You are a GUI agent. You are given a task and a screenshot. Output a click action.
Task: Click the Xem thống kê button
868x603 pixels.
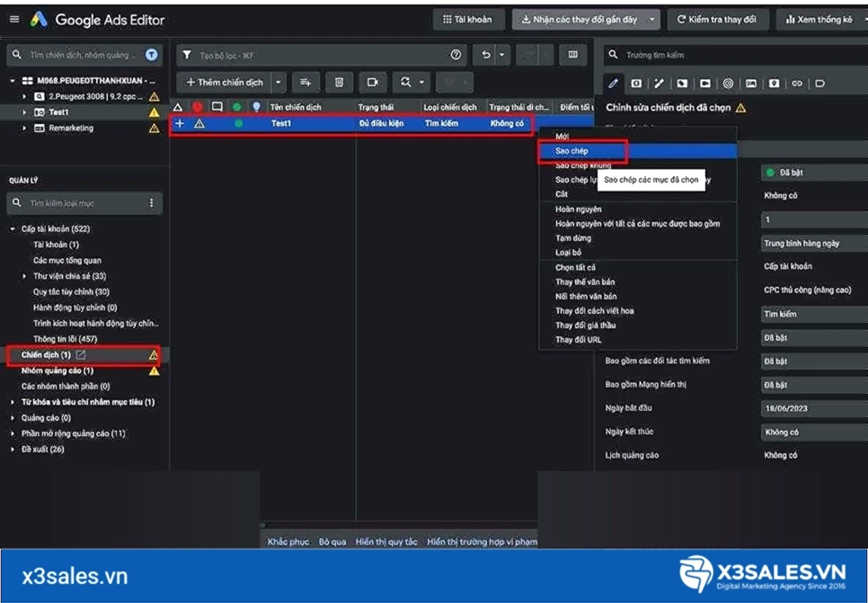coord(821,19)
